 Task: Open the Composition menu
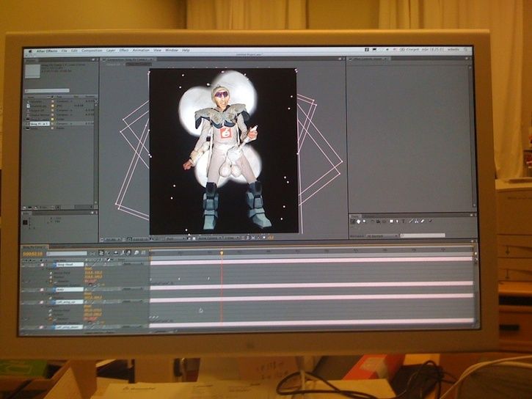pos(92,51)
